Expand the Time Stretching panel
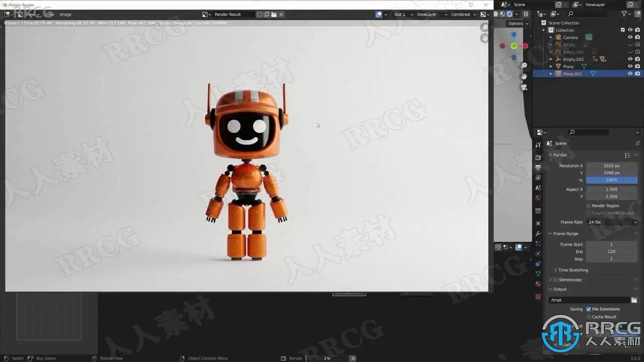Screen dimensions: 644x362 coord(555,270)
